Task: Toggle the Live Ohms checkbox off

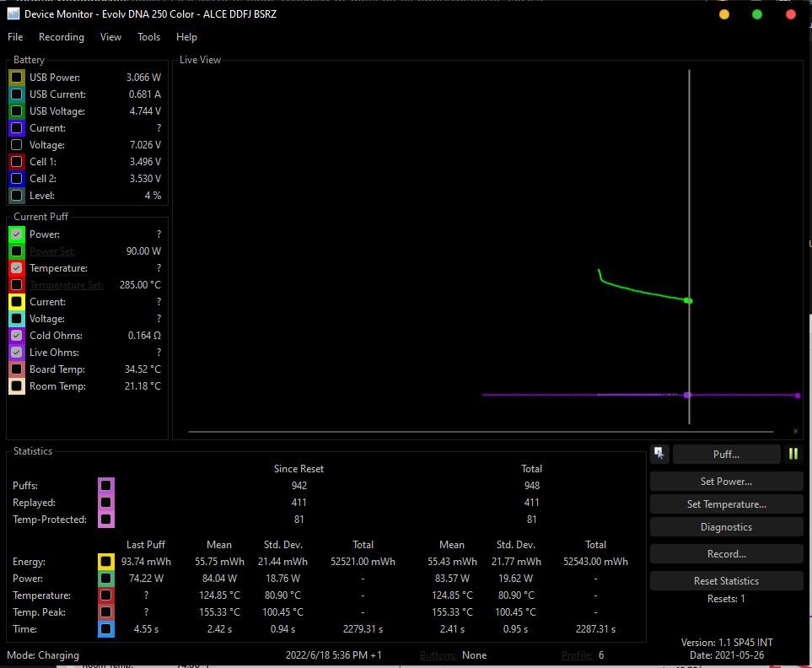Action: click(x=17, y=353)
